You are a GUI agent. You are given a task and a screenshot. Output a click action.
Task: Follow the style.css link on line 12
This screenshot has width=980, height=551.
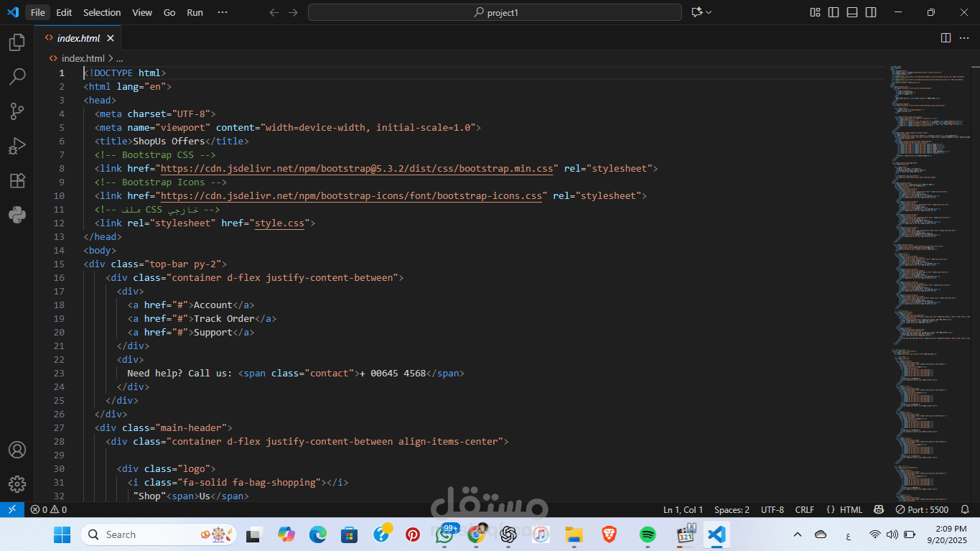[x=279, y=223]
